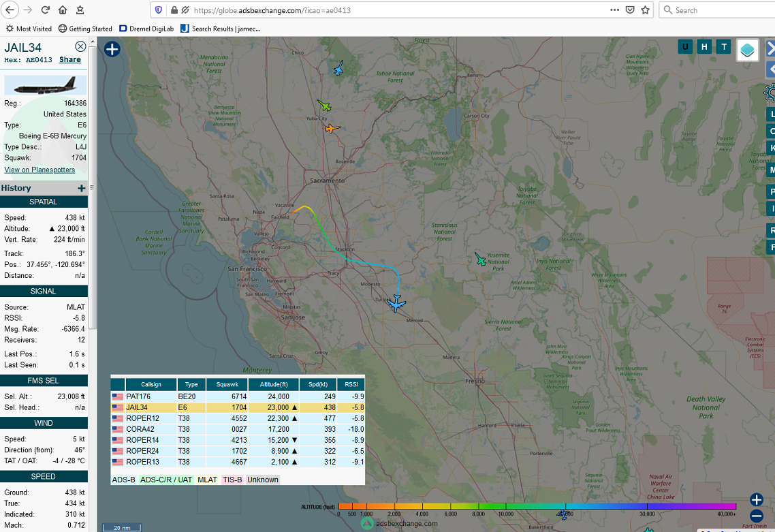775x532 pixels.
Task: Sort table by RSSI column
Action: click(x=351, y=384)
